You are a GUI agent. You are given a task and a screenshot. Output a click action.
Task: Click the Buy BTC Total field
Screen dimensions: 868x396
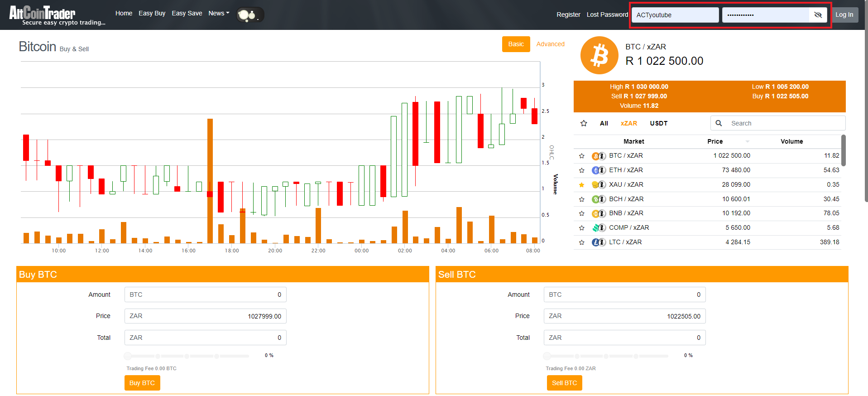pyautogui.click(x=205, y=338)
